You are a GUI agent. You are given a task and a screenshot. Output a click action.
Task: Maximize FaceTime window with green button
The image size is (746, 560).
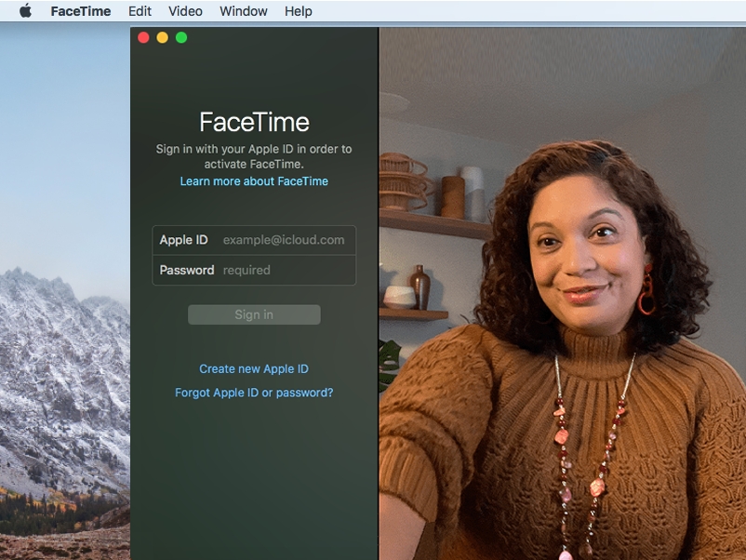[x=181, y=37]
